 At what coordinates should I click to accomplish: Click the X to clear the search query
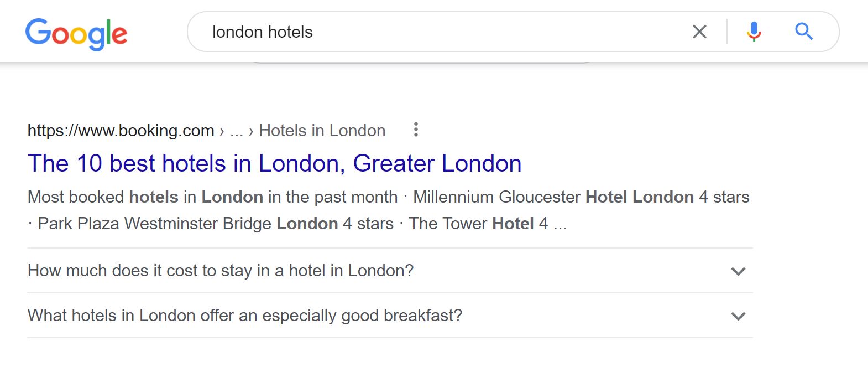(x=699, y=32)
